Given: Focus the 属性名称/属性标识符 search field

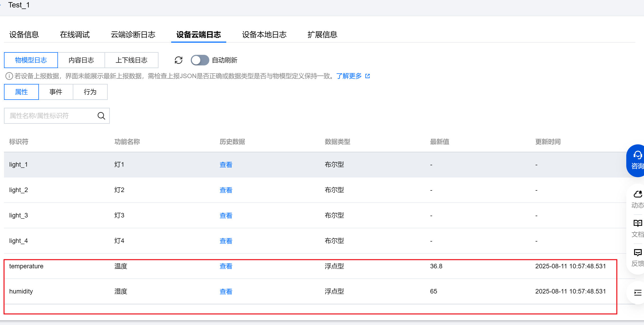Looking at the screenshot, I should tap(50, 116).
